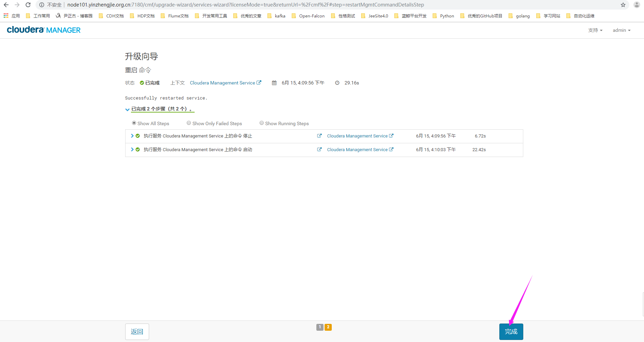Open Cloudera Management Service link in 停止 row

click(x=360, y=136)
